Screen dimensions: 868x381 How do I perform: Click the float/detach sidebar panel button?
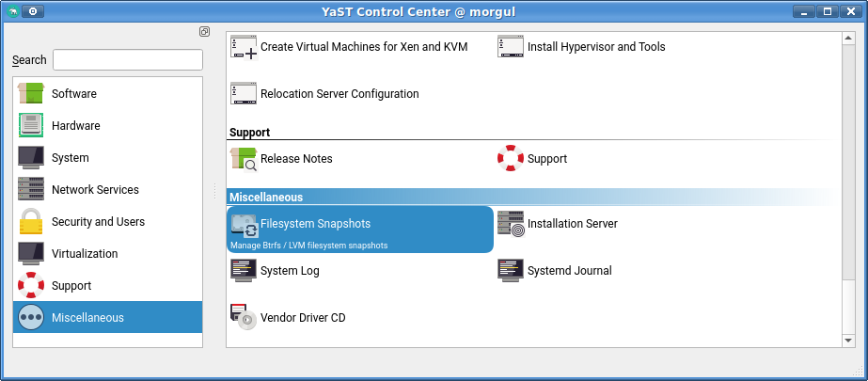(x=204, y=31)
